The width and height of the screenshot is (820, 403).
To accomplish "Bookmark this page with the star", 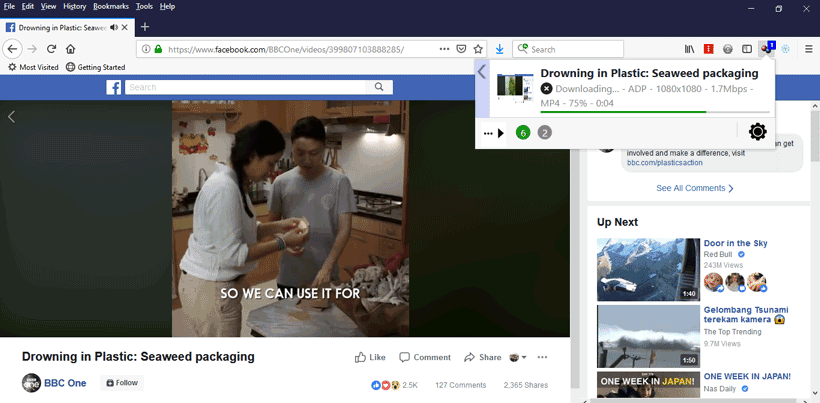I will pos(477,49).
